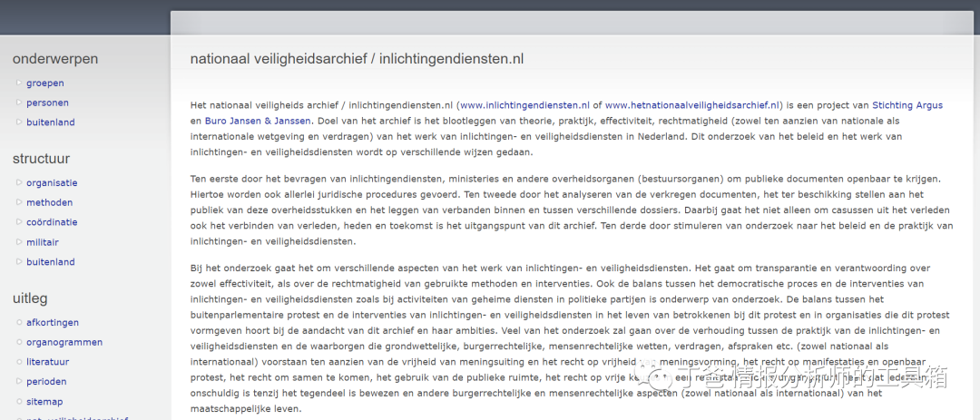Open the organogrammen link
The width and height of the screenshot is (980, 420).
[64, 343]
